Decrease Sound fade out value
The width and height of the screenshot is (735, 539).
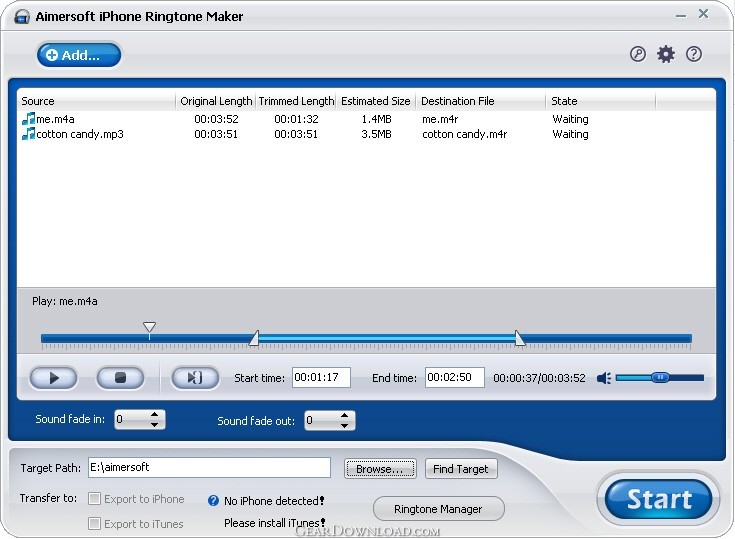coord(345,426)
